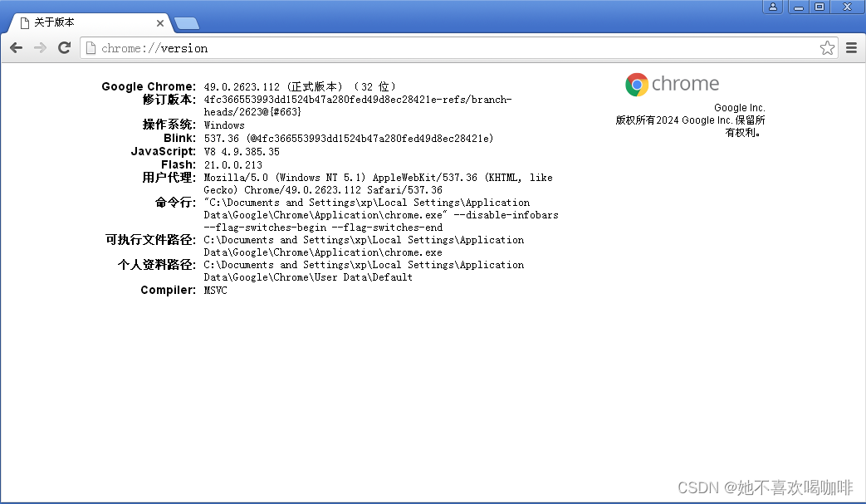Click the forward navigation arrow
866x504 pixels.
pyautogui.click(x=41, y=48)
